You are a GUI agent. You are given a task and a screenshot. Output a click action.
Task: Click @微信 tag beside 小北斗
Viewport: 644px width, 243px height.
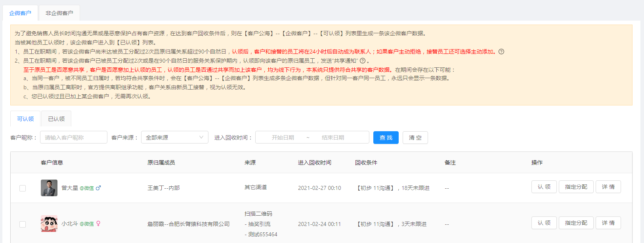coord(87,224)
